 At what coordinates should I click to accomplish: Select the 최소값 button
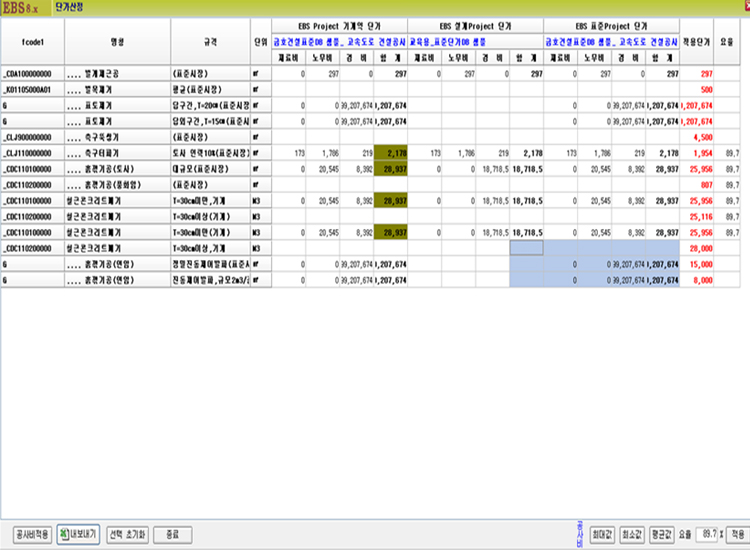coord(632,534)
